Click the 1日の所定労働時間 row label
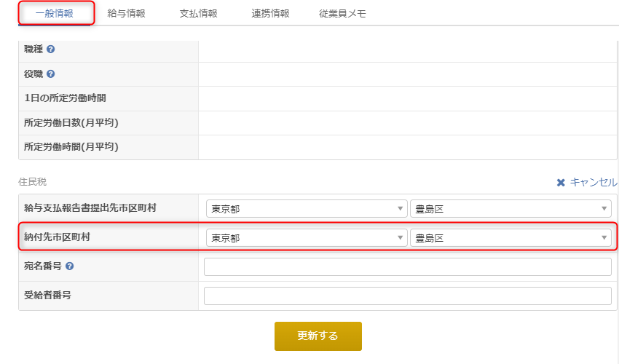619x364 pixels. point(70,98)
